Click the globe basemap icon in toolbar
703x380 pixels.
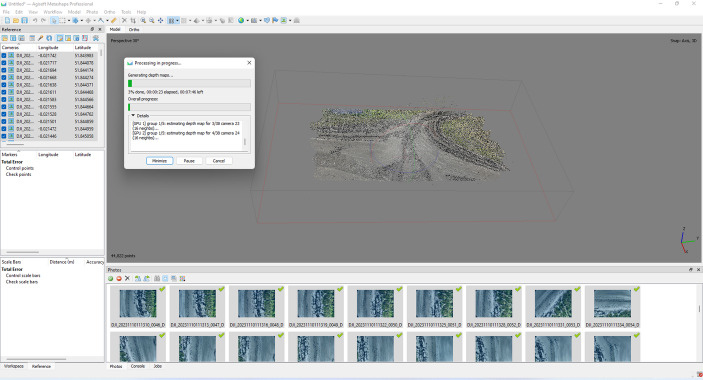241,20
